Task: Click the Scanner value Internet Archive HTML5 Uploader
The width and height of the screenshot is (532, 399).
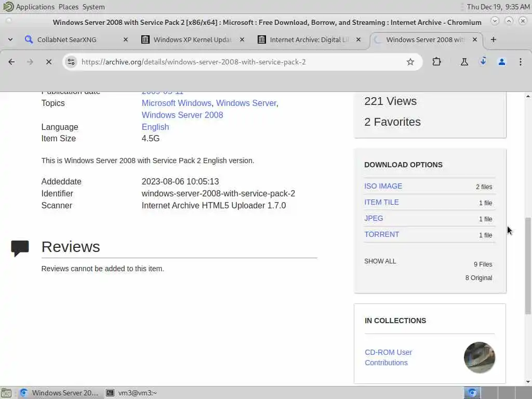Action: (x=214, y=205)
